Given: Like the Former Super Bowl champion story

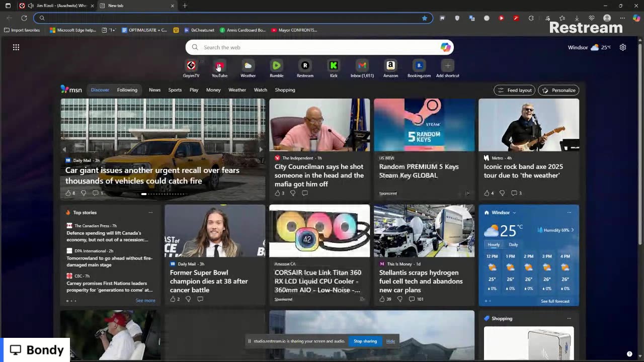Looking at the screenshot, I should [x=173, y=299].
